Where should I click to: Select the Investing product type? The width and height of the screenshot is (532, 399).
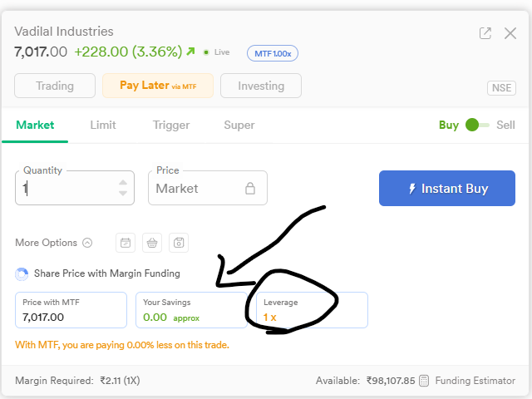point(261,86)
